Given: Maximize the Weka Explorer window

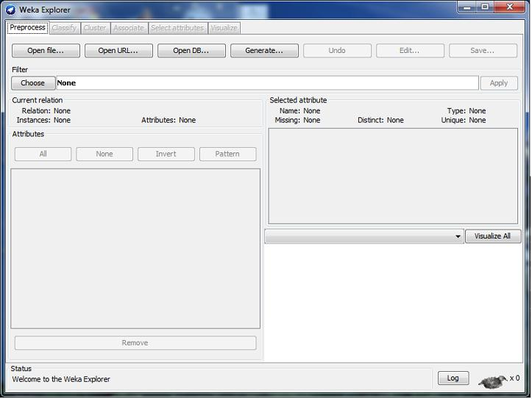Looking at the screenshot, I should (x=485, y=7).
